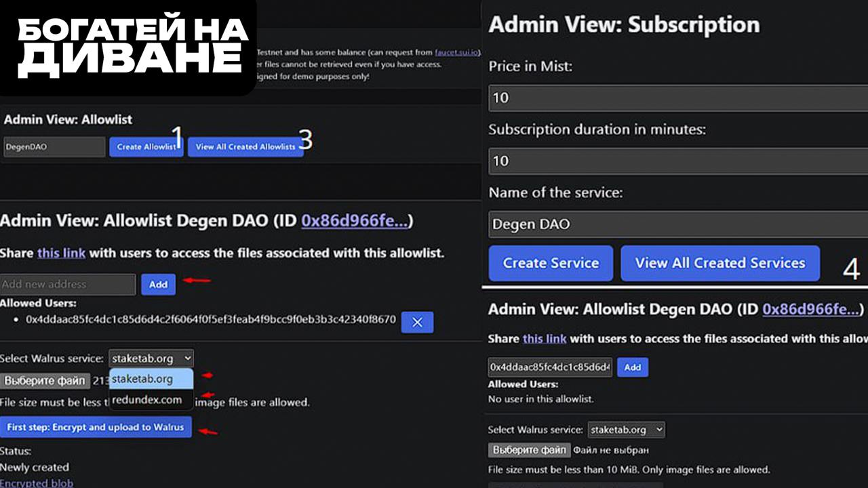Click the Name of the service field
This screenshot has width=868, height=488.
(x=678, y=224)
